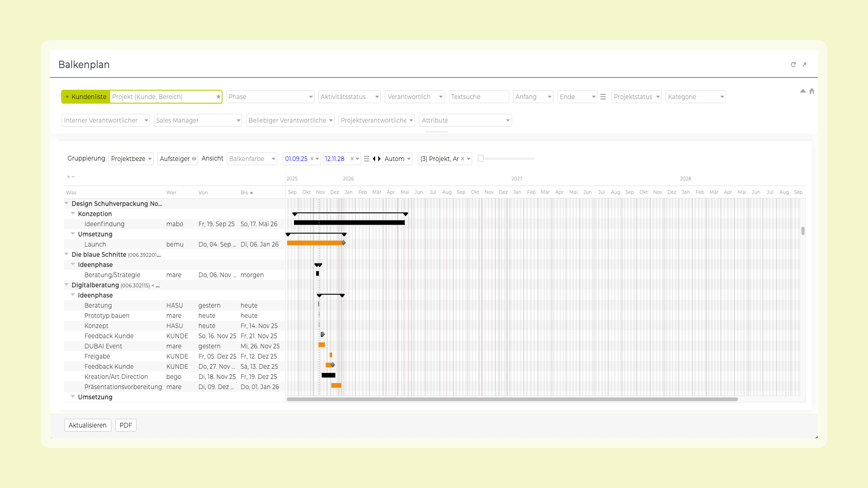Screen dimensions: 868x488
Task: Expand all rows with plus icon
Action: point(68,176)
